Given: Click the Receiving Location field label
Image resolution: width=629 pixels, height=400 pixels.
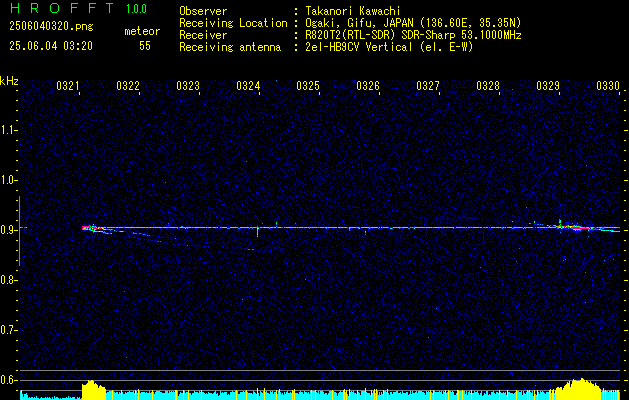Looking at the screenshot, I should pyautogui.click(x=233, y=23).
